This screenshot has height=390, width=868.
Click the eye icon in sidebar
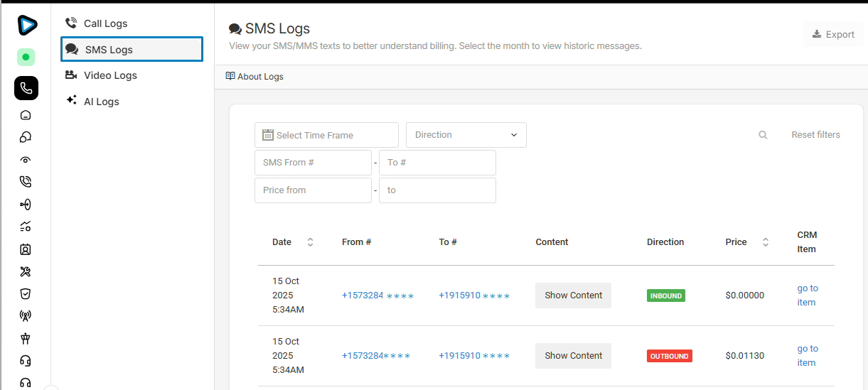(26, 160)
